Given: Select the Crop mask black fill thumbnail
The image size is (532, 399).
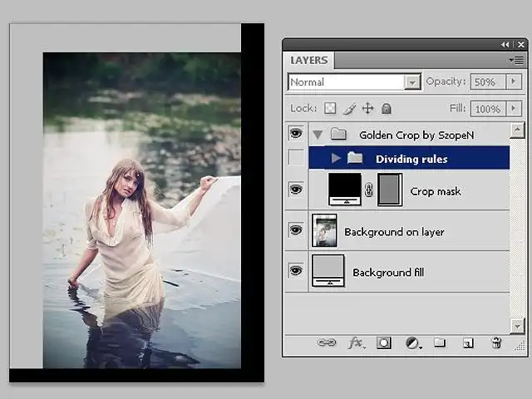Looking at the screenshot, I should pos(345,189).
